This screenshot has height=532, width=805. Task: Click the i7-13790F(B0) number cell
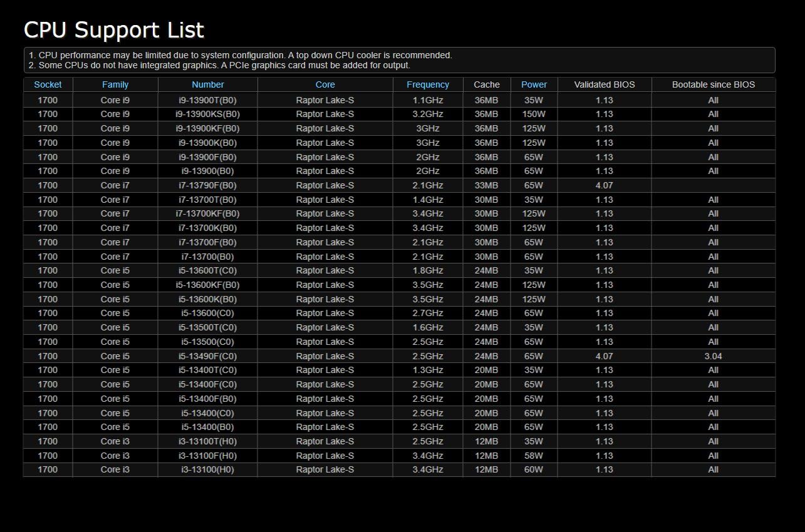(207, 185)
